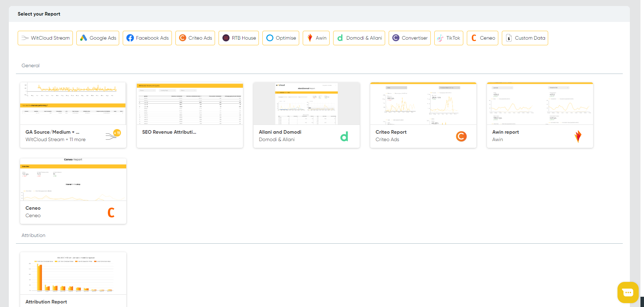Viewport: 644px width, 307px height.
Task: Click the Domodi & Allani 'd' filter icon
Action: [x=340, y=38]
